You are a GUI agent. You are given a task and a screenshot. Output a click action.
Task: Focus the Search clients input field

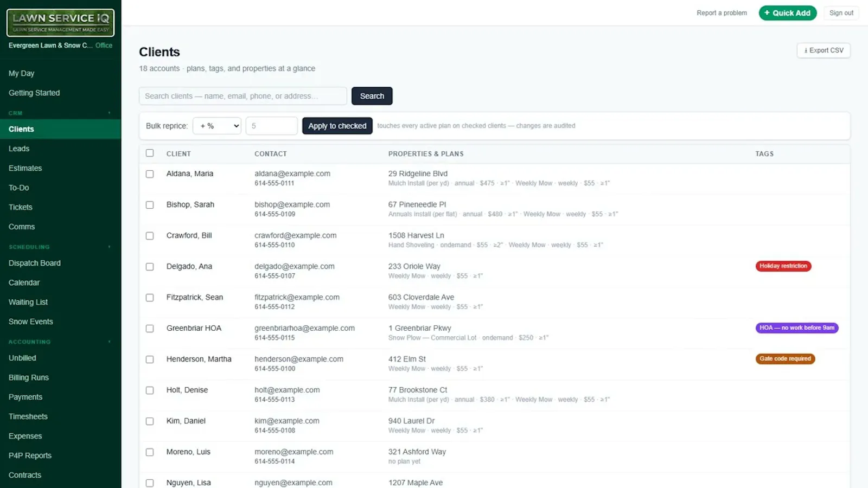coord(242,96)
